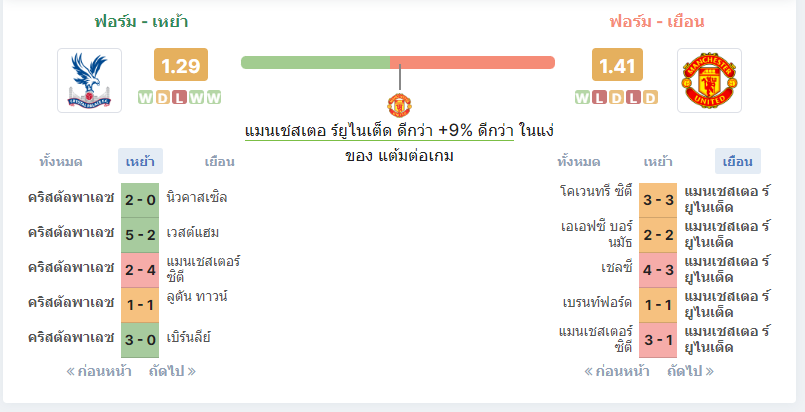Click the large Manchester United crest

click(x=709, y=81)
